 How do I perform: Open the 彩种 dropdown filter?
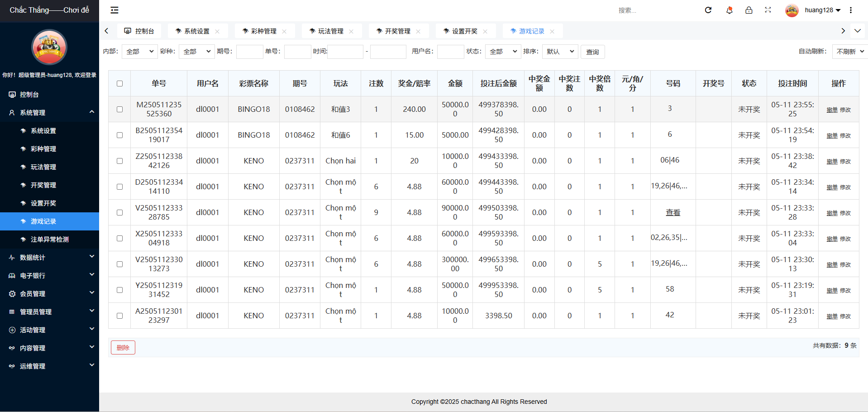coord(196,52)
